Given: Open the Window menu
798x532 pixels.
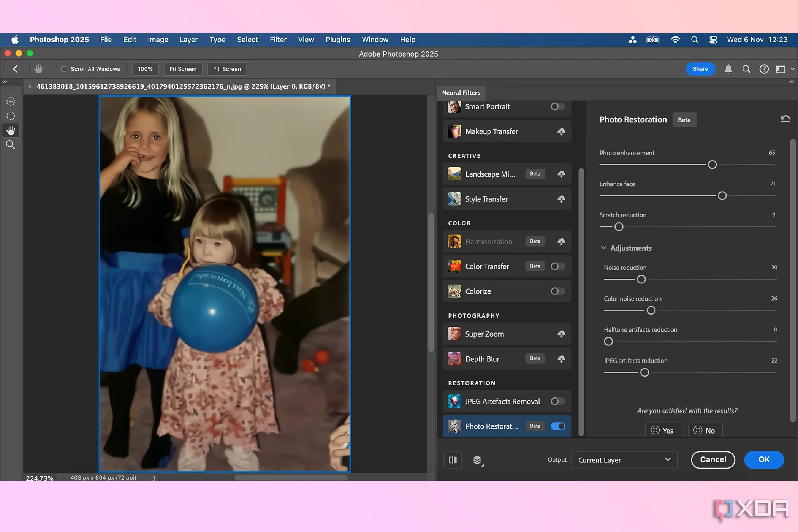Looking at the screenshot, I should [375, 40].
